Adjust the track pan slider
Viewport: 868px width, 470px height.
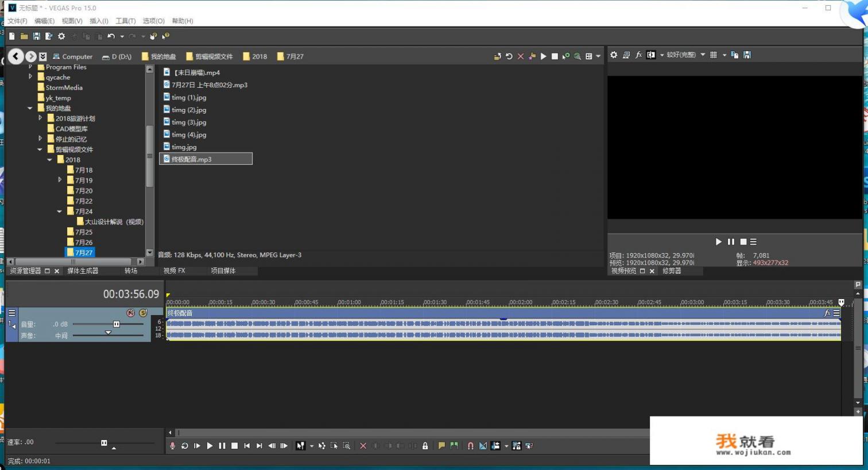(108, 334)
